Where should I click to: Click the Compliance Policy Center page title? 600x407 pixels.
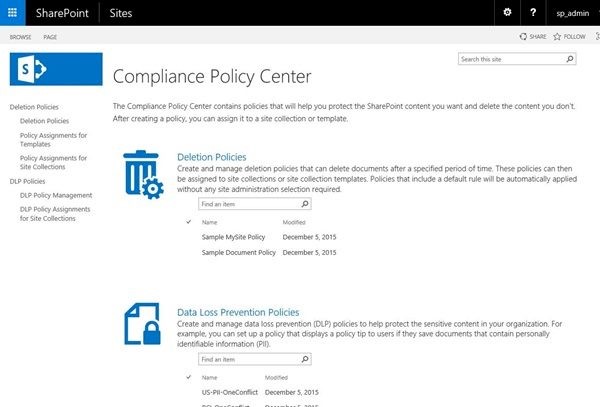point(212,77)
